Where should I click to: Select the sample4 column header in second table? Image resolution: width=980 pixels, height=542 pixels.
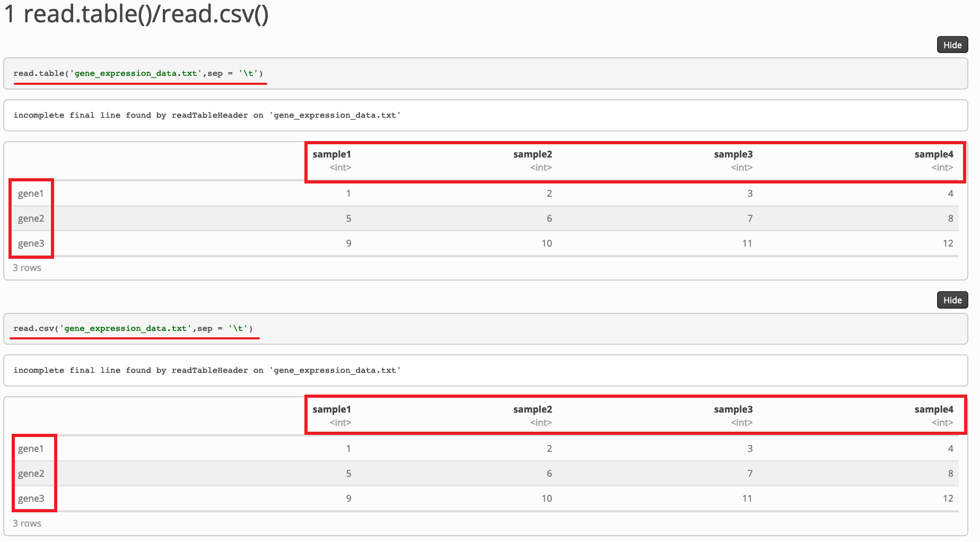pyautogui.click(x=934, y=409)
